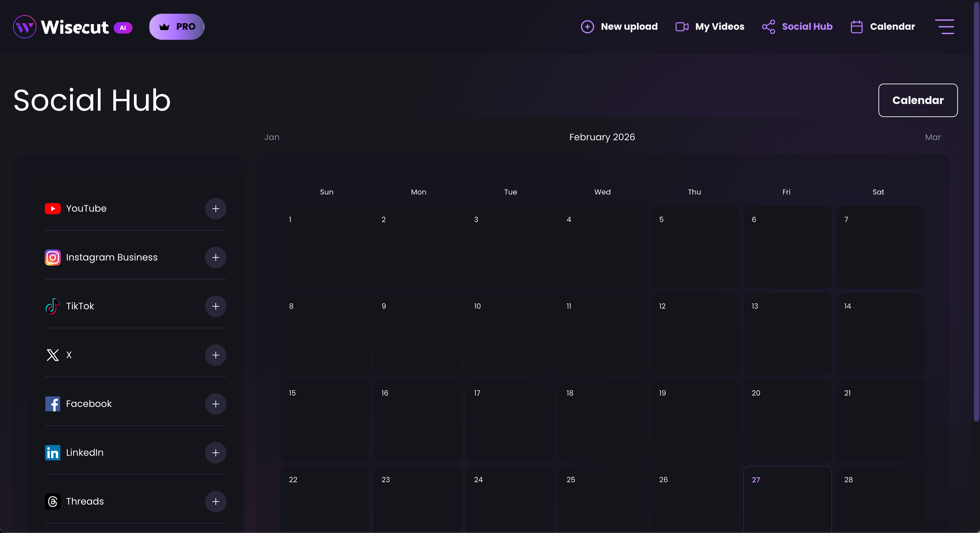Open Calendar from the top navigation
The width and height of the screenshot is (980, 533).
(882, 27)
